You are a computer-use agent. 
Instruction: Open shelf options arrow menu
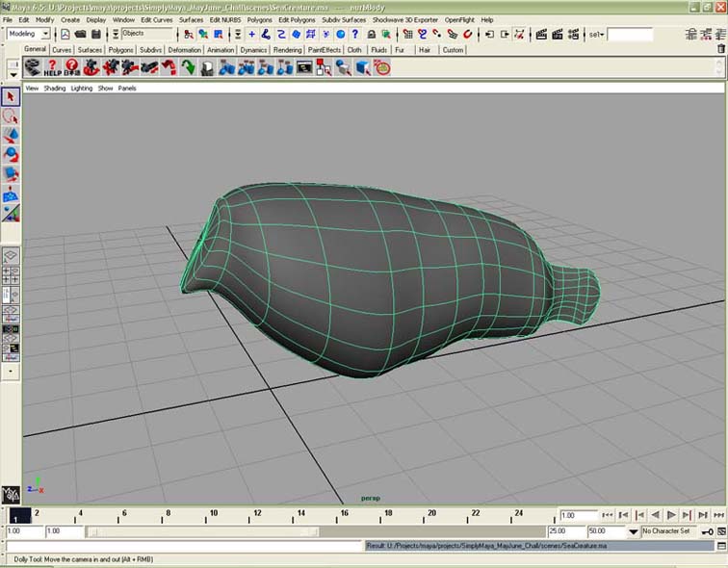pyautogui.click(x=13, y=75)
